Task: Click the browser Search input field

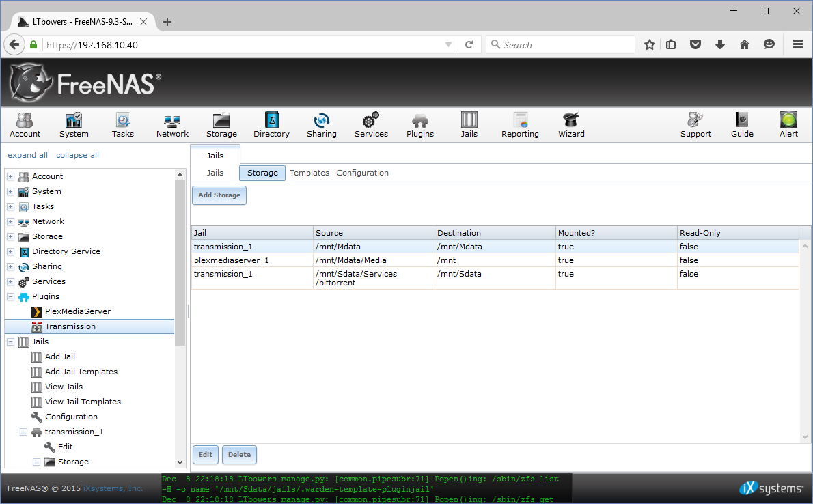Action: [567, 45]
